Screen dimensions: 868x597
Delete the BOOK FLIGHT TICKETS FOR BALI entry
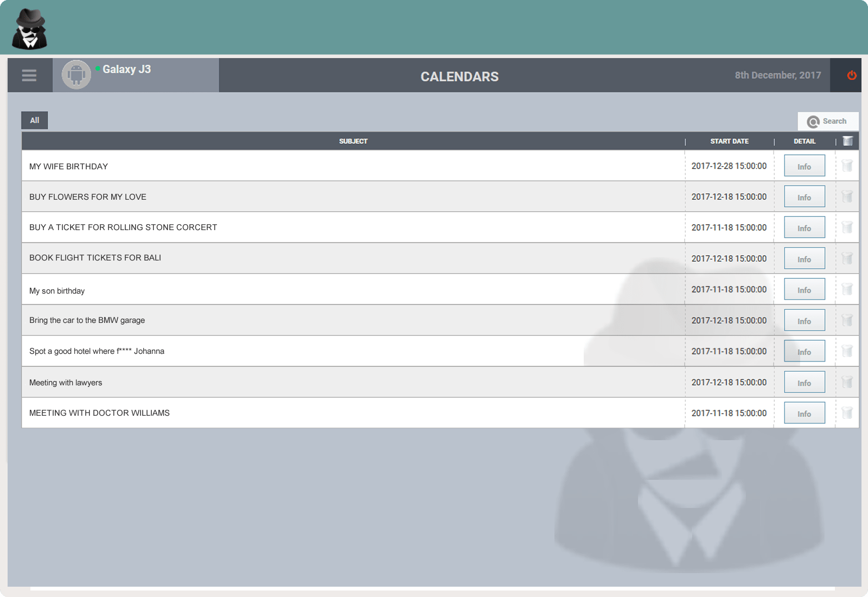847,258
